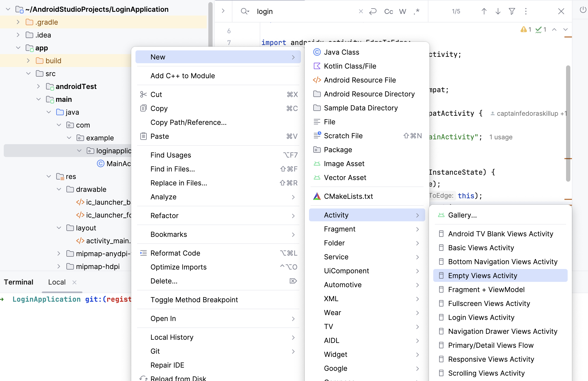Create a new Scratch File
The image size is (588, 381).
click(x=367, y=136)
